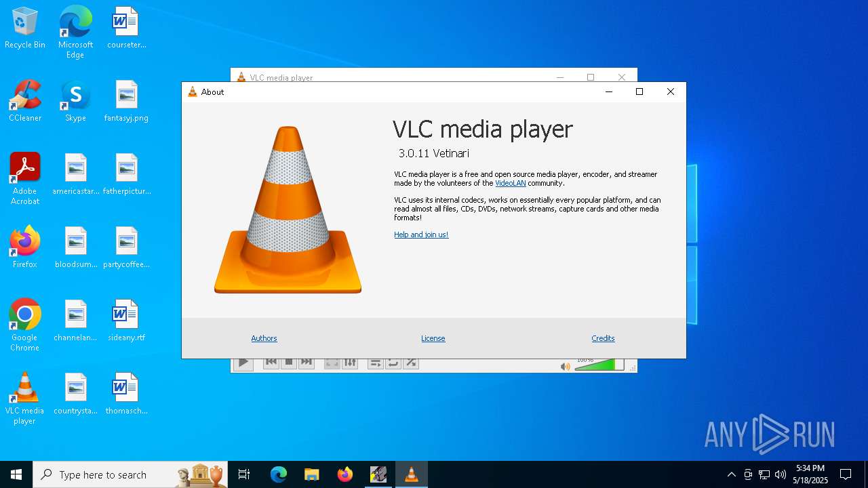Minimize the About dialog
The width and height of the screenshot is (868, 488).
pyautogui.click(x=608, y=92)
